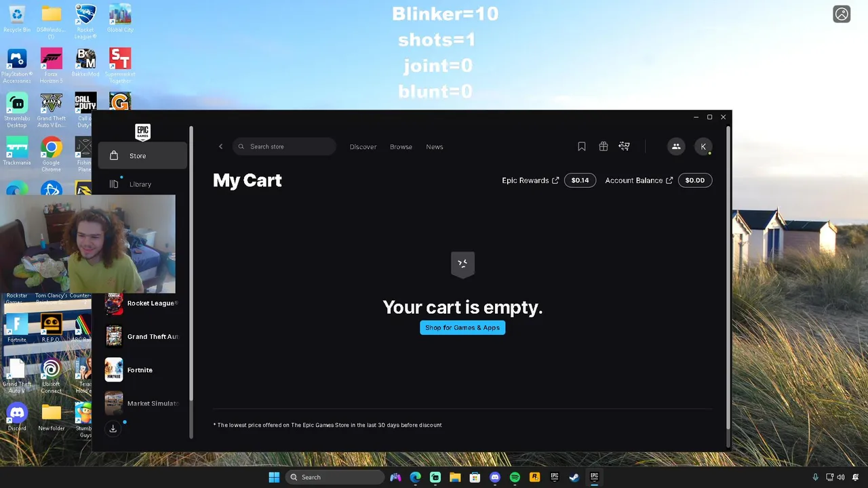Select New folder on desktop
Screen dimensions: 868x488
coord(52,417)
